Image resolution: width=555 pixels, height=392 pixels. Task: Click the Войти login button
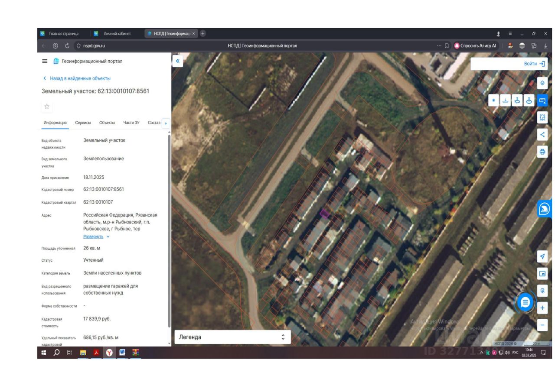pos(535,64)
